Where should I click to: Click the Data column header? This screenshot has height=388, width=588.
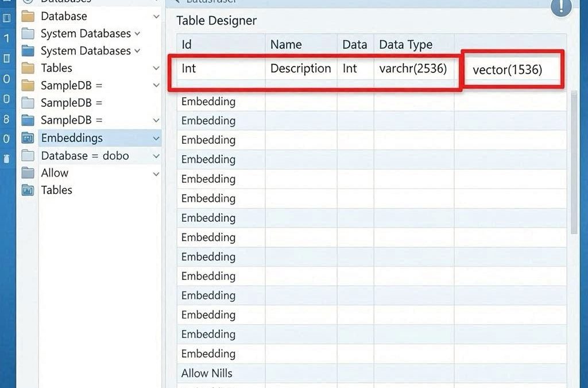355,44
